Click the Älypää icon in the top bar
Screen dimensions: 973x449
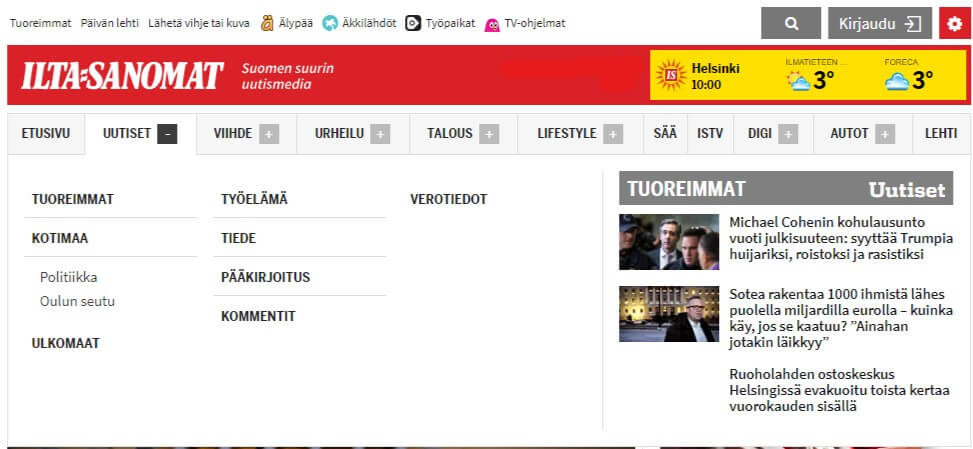[x=267, y=24]
